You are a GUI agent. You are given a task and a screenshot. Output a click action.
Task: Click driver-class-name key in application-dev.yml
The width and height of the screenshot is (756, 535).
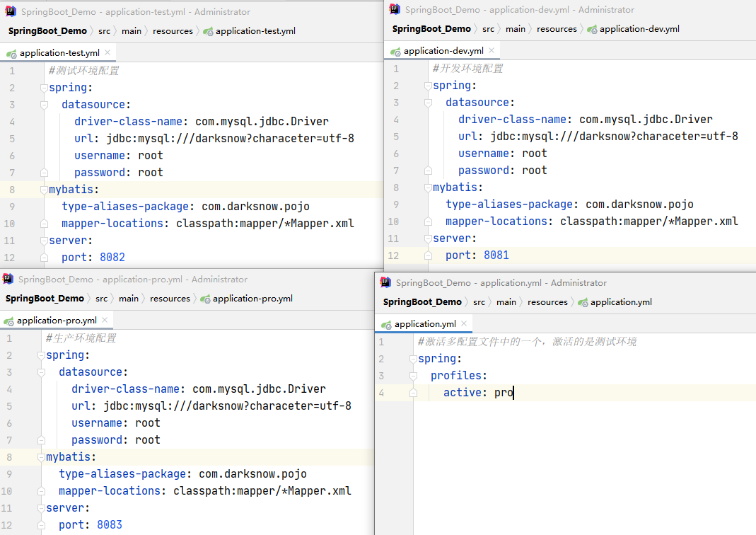pos(512,119)
